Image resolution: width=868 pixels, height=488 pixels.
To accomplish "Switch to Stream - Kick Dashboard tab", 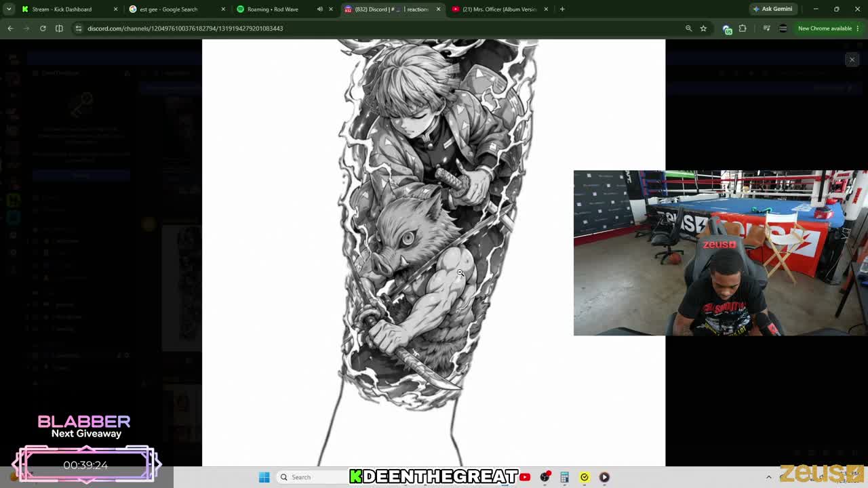I will tap(68, 9).
